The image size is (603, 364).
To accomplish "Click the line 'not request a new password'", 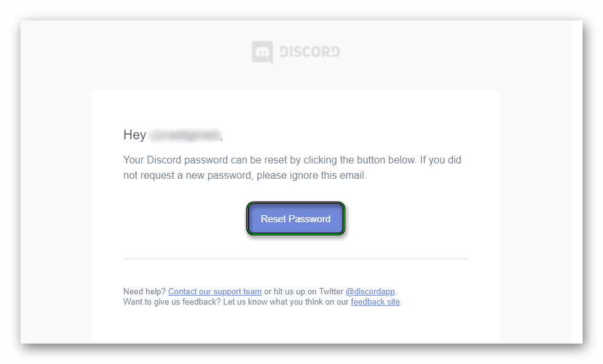I will pyautogui.click(x=245, y=175).
